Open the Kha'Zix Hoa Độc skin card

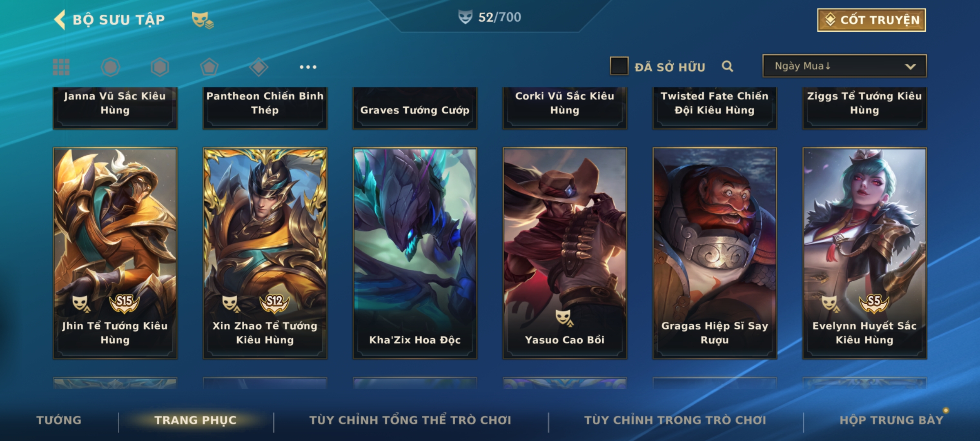tap(415, 253)
